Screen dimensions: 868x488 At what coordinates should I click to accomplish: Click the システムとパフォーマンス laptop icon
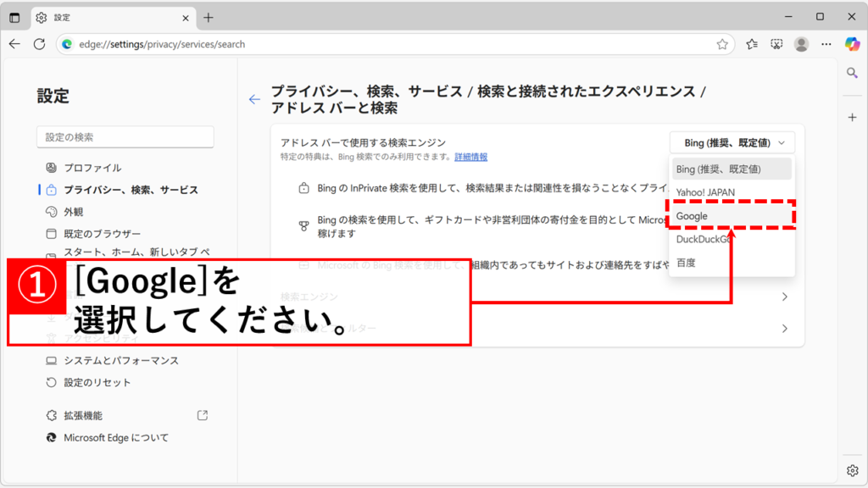[x=51, y=361]
